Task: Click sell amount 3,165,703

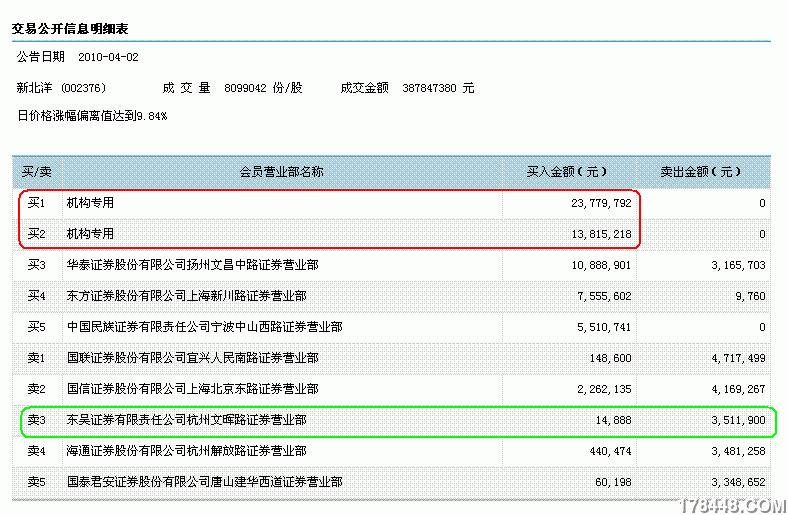Action: [x=738, y=265]
